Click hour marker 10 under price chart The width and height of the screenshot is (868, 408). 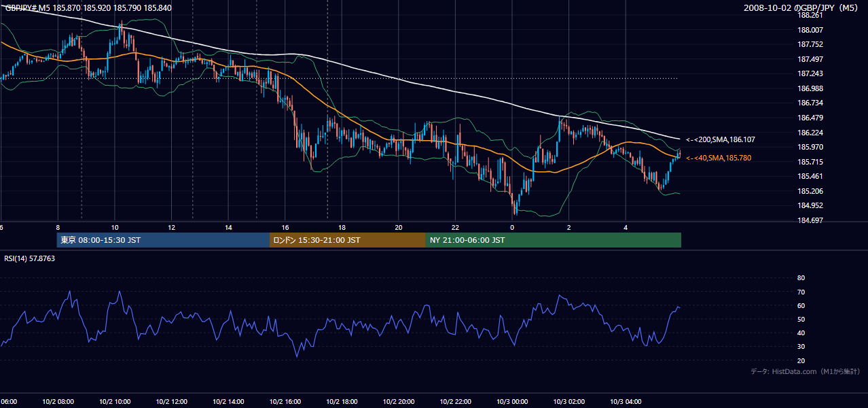(x=115, y=227)
